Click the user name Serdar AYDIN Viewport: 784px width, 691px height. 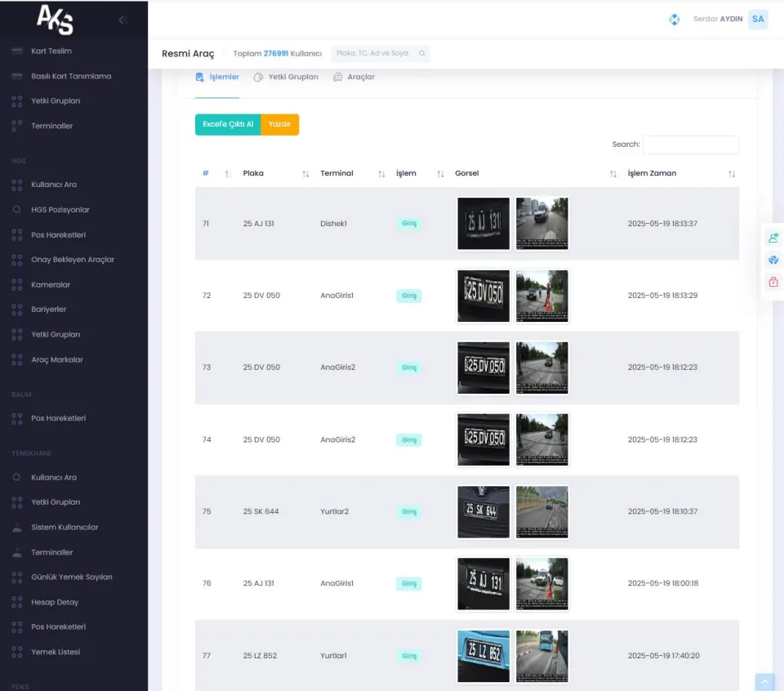click(718, 19)
